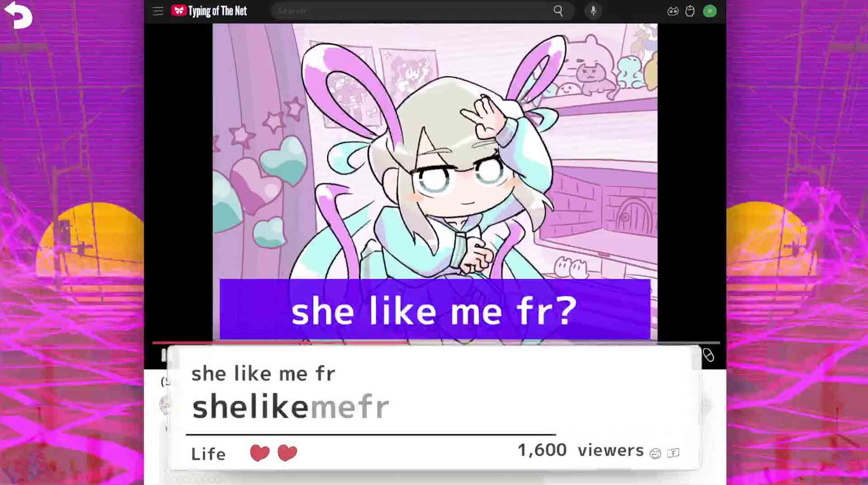Screen dimensions: 868x485
Task: Click the 1,600 viewers counter
Action: point(580,450)
